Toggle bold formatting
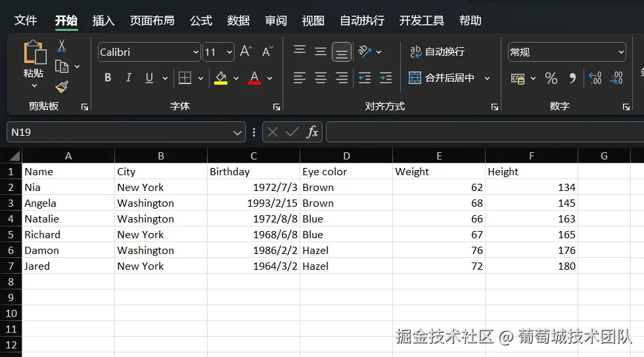This screenshot has width=644, height=357. click(x=108, y=77)
